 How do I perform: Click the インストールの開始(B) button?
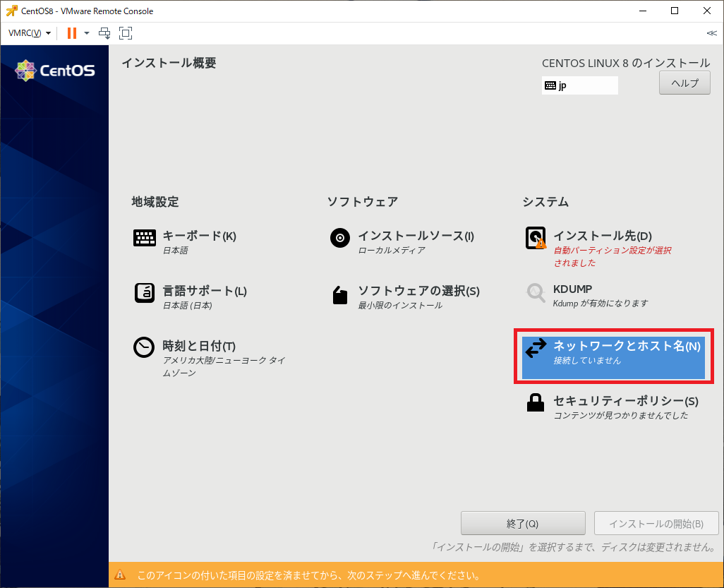(656, 523)
